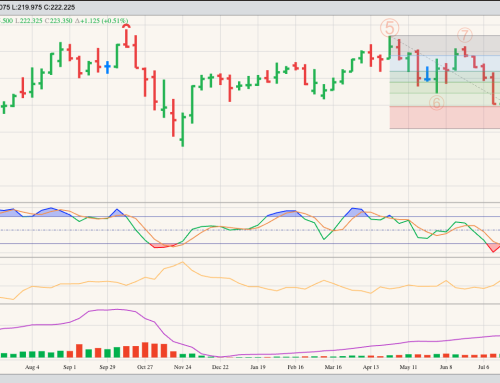Click the Sep 29 date label
This screenshot has height=383, width=500.
[107, 367]
